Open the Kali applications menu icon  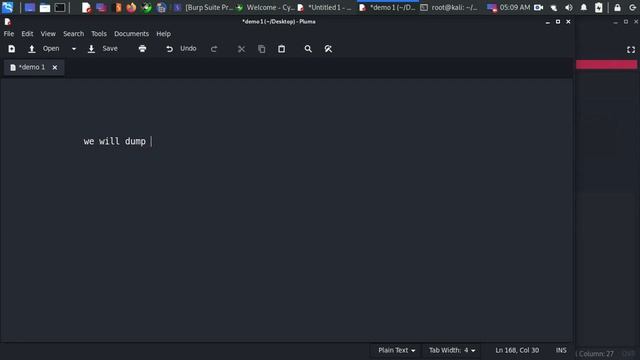pyautogui.click(x=7, y=7)
